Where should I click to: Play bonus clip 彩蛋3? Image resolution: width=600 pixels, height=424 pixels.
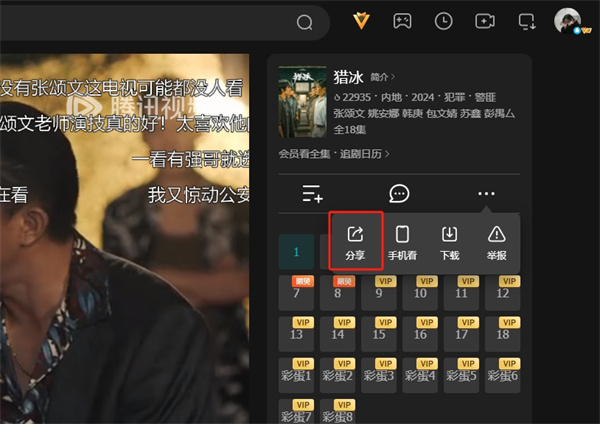[379, 375]
